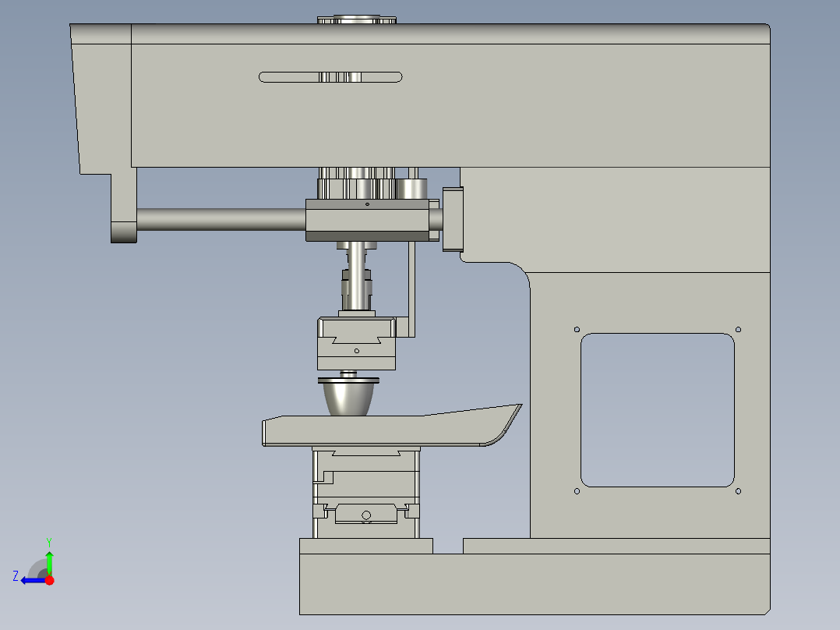This screenshot has width=840, height=630.
Task: Select the large base block at the bottom
Action: 535,584
